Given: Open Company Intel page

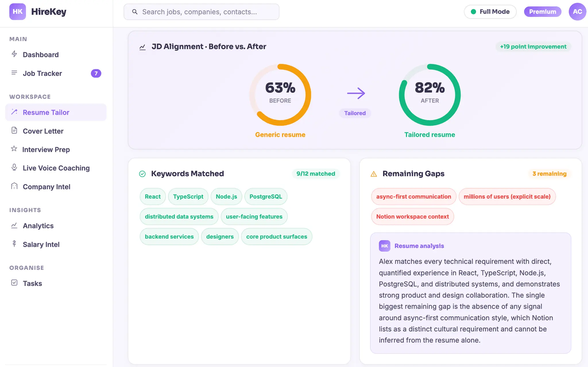Looking at the screenshot, I should [56, 187].
